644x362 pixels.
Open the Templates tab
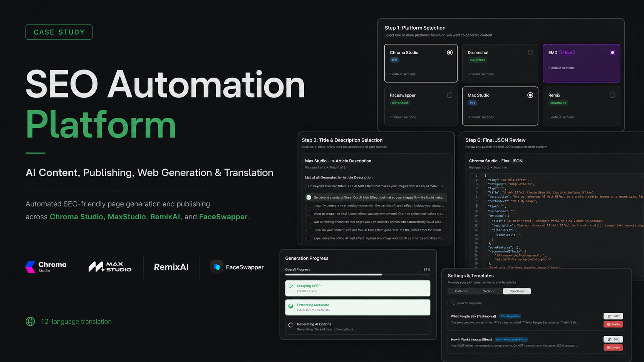(517, 291)
